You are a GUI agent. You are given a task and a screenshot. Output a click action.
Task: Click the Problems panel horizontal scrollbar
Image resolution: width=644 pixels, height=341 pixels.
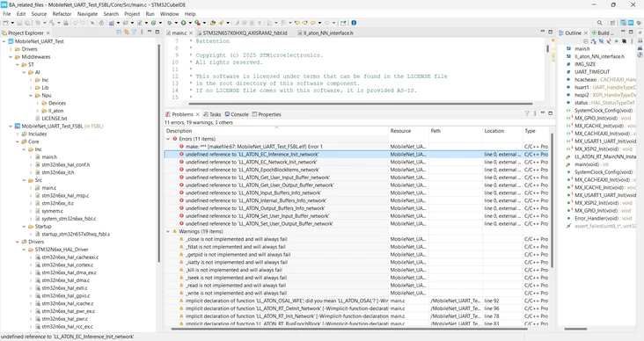point(349,329)
